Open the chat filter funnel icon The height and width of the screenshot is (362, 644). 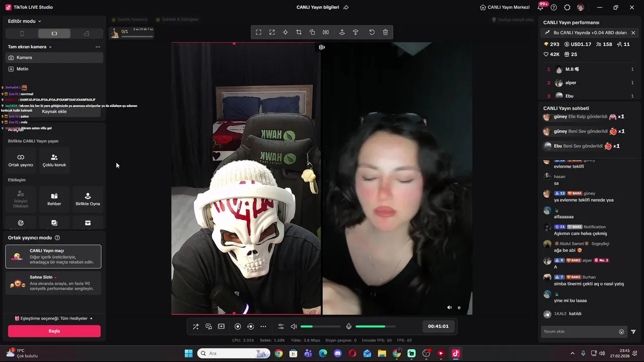(633, 332)
